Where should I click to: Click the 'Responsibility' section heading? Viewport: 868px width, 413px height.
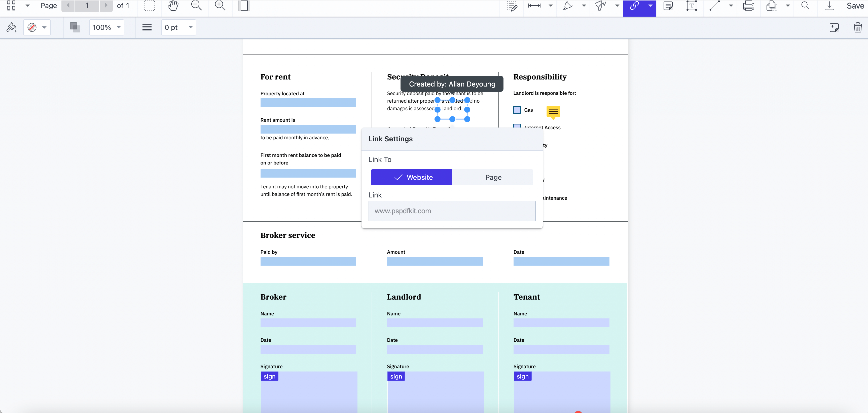(540, 77)
